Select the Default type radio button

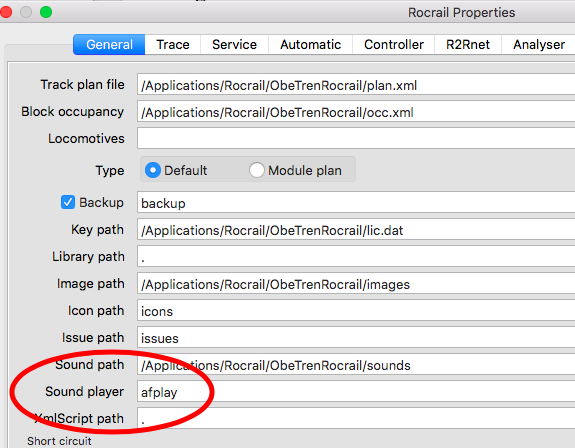pos(153,170)
